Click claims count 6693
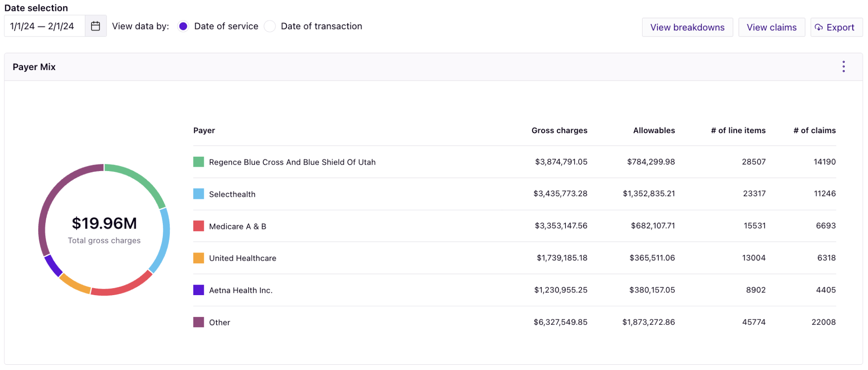Viewport: 868px width, 370px height. 826,226
